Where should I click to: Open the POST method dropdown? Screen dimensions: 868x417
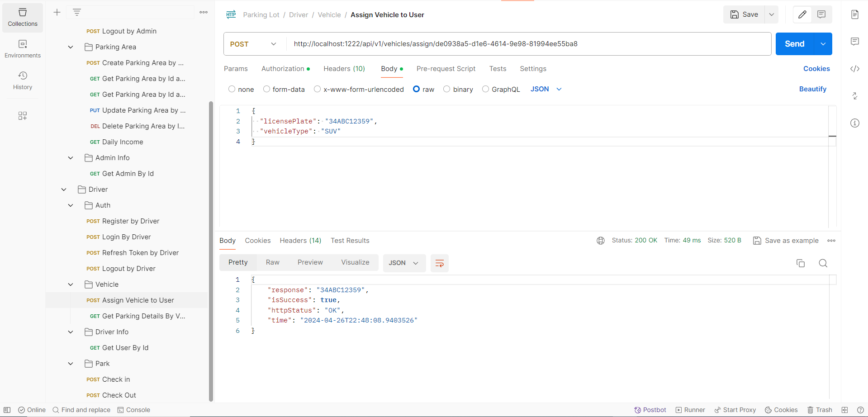click(x=255, y=44)
